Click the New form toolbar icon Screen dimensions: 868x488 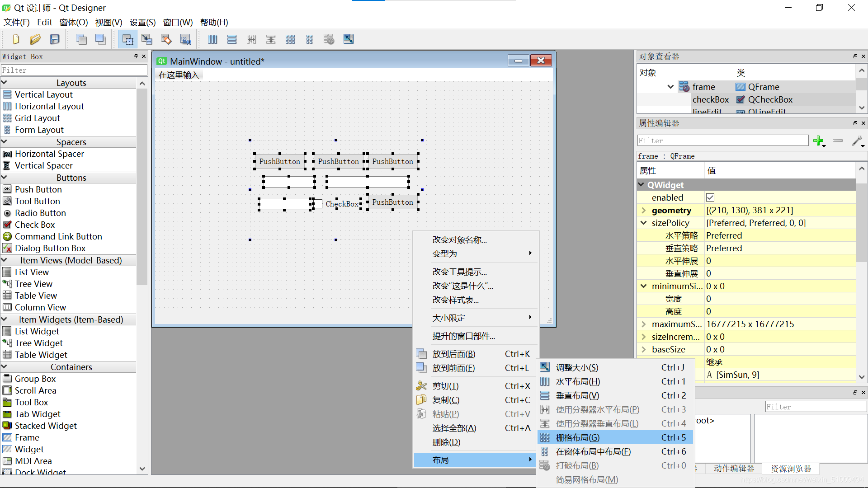click(x=16, y=39)
